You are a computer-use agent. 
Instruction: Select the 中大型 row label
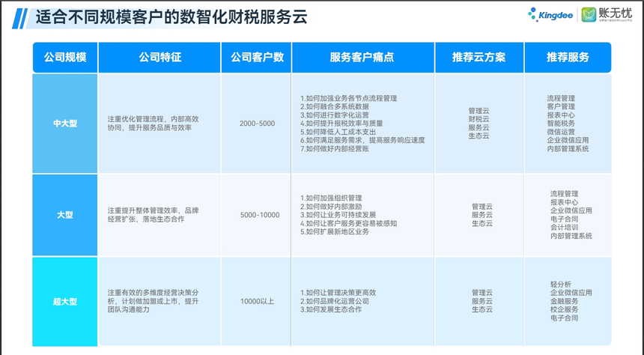[65, 124]
